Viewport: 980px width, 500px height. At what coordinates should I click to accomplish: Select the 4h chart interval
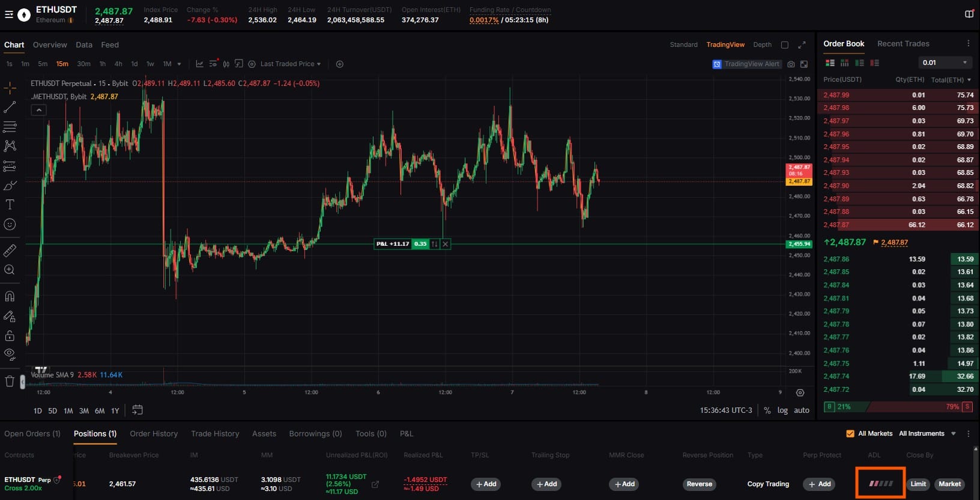coord(118,64)
